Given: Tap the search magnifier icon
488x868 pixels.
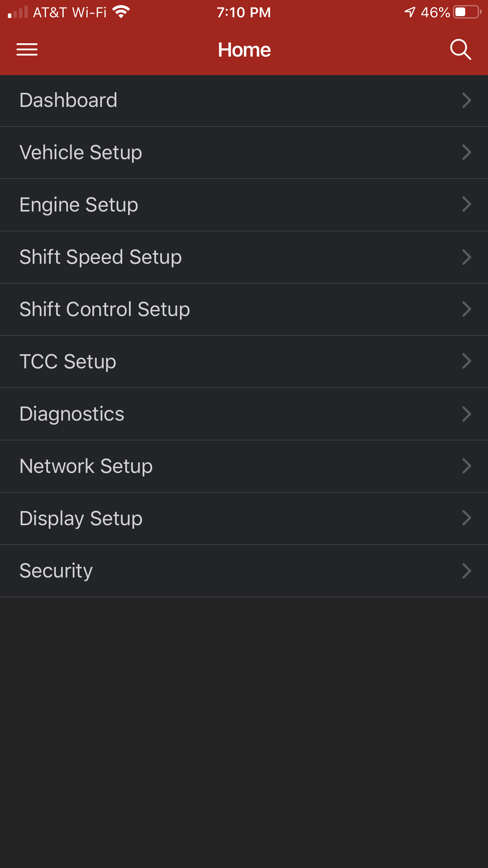Looking at the screenshot, I should tap(460, 50).
